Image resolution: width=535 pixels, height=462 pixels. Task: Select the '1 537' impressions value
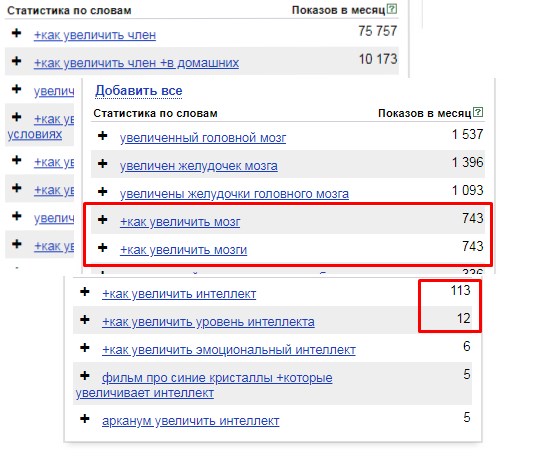point(467,134)
